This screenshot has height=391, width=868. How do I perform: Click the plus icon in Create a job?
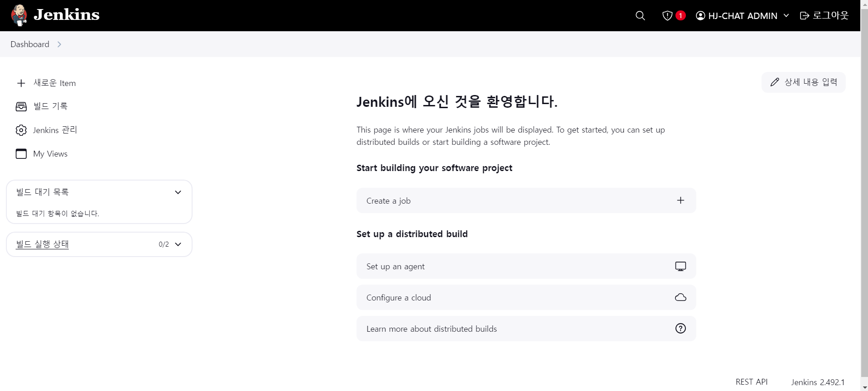(x=680, y=200)
